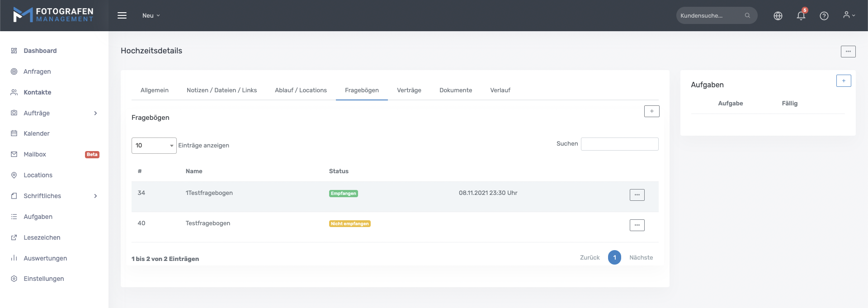
Task: Open options for Testfragebogen row 40
Action: tap(637, 225)
